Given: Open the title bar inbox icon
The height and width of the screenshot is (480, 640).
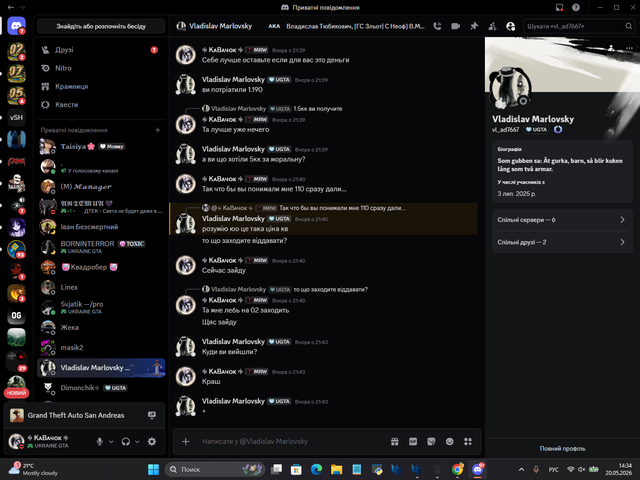Looking at the screenshot, I should coord(559,7).
